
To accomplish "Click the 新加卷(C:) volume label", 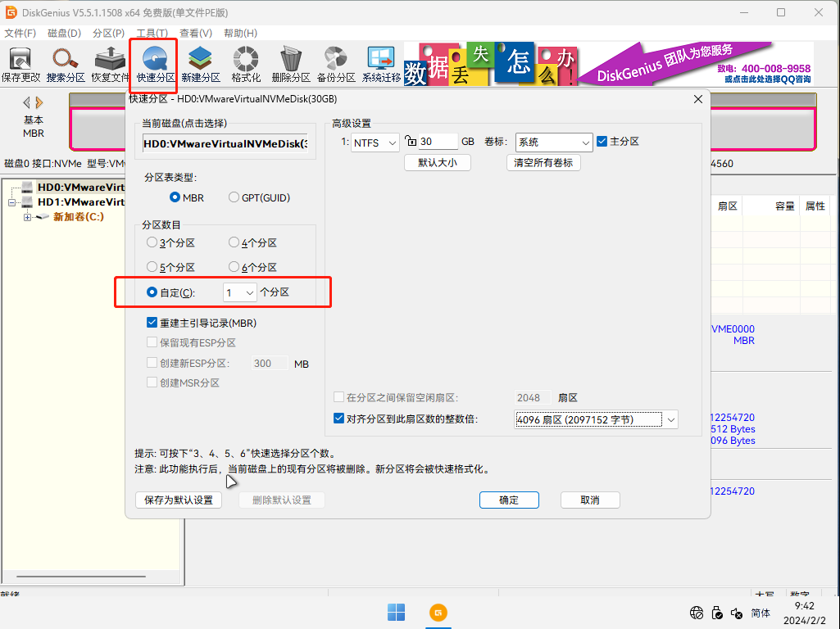I will pyautogui.click(x=78, y=217).
